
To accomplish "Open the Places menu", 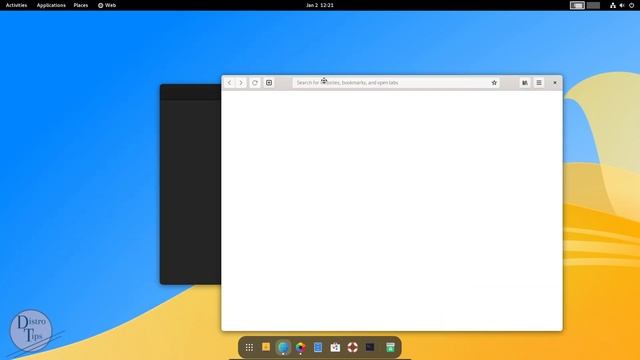I will click(x=81, y=5).
